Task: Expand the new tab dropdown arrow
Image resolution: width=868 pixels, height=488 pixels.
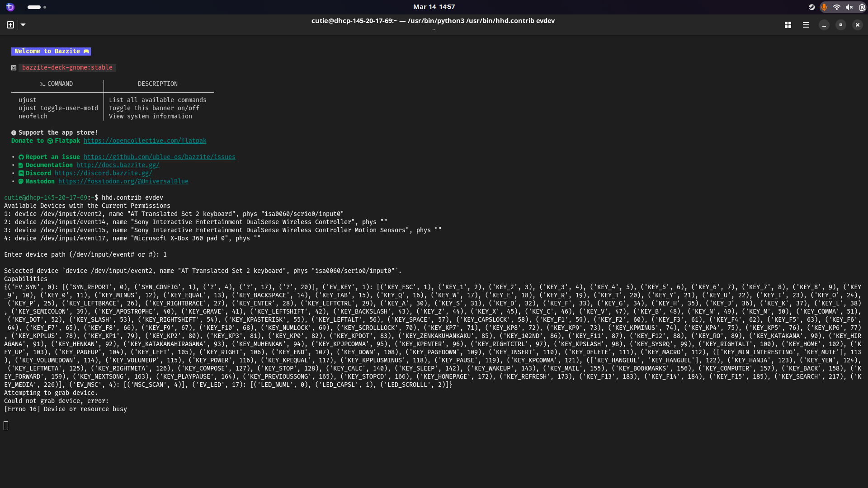Action: [x=23, y=25]
